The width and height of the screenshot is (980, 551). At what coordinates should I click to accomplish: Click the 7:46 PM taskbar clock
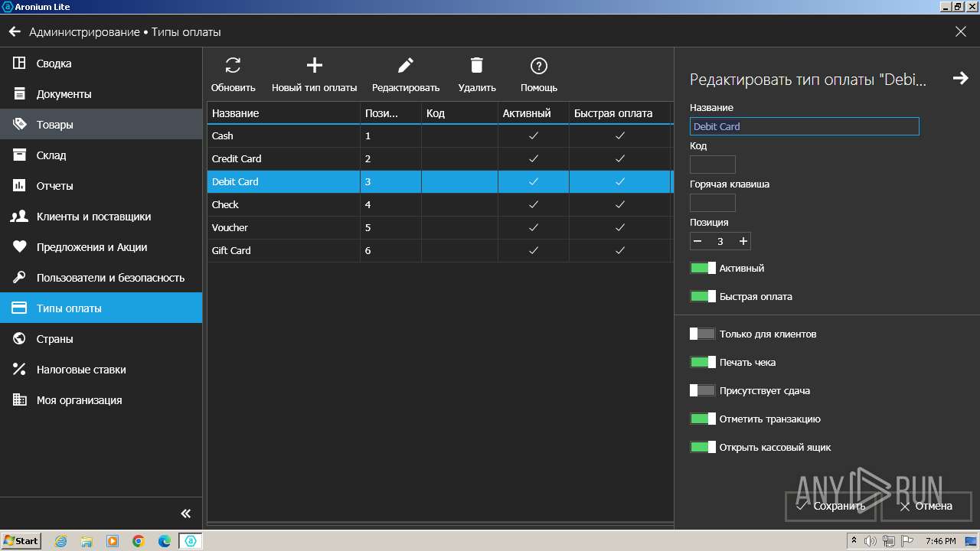tap(940, 541)
